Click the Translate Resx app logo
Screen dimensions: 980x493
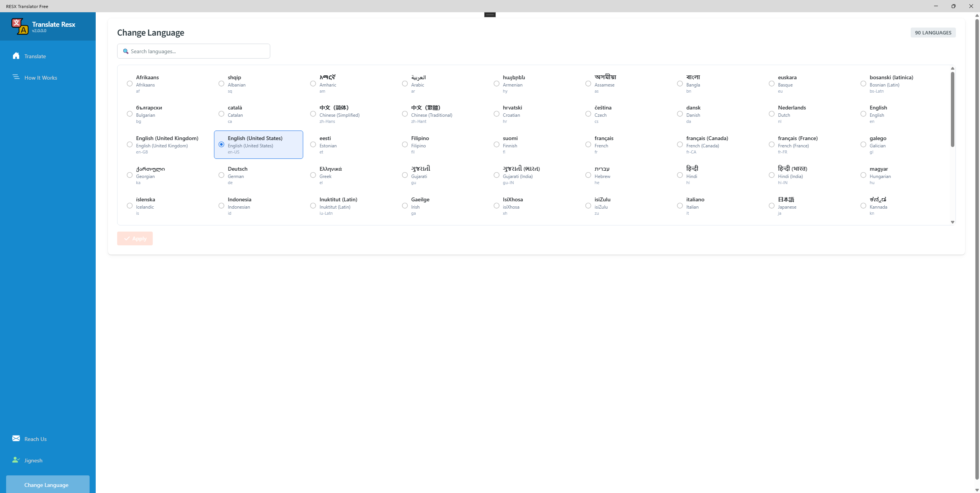(x=20, y=26)
